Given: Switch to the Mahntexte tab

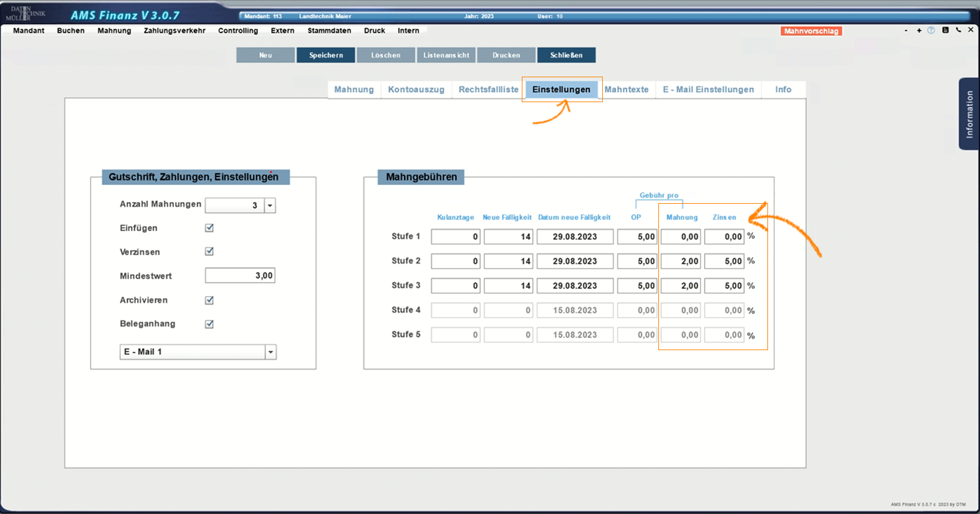Looking at the screenshot, I should tap(626, 90).
